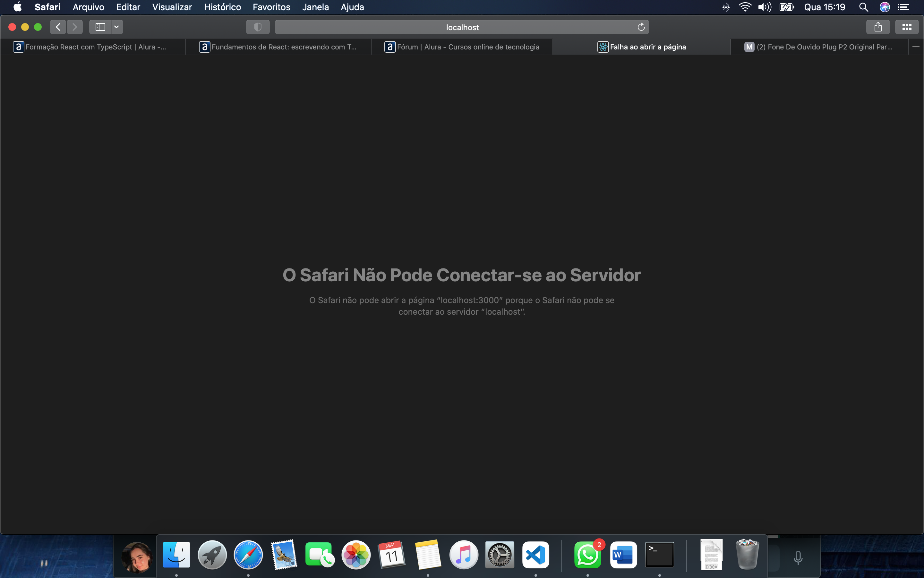Click the localhost address bar
Image resolution: width=924 pixels, height=578 pixels.
462,27
